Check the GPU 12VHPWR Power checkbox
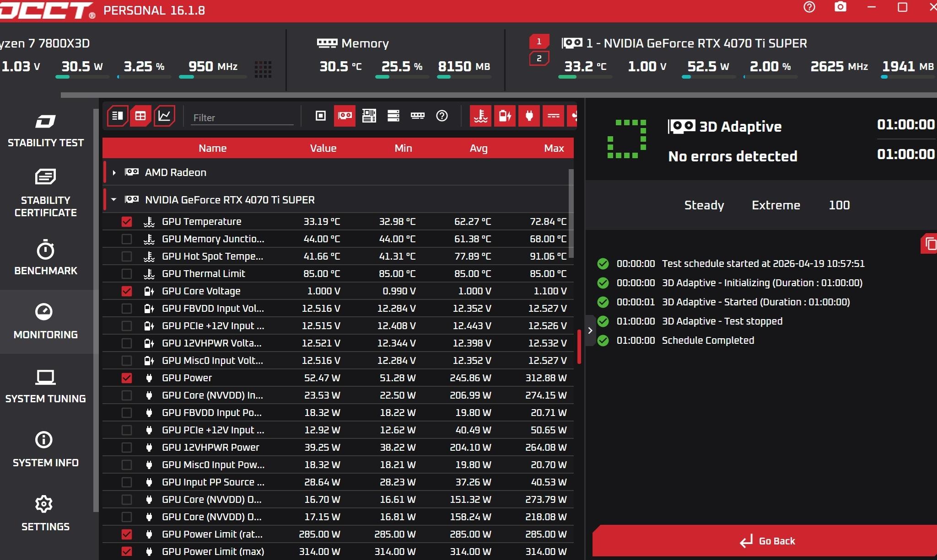937x560 pixels. (127, 448)
